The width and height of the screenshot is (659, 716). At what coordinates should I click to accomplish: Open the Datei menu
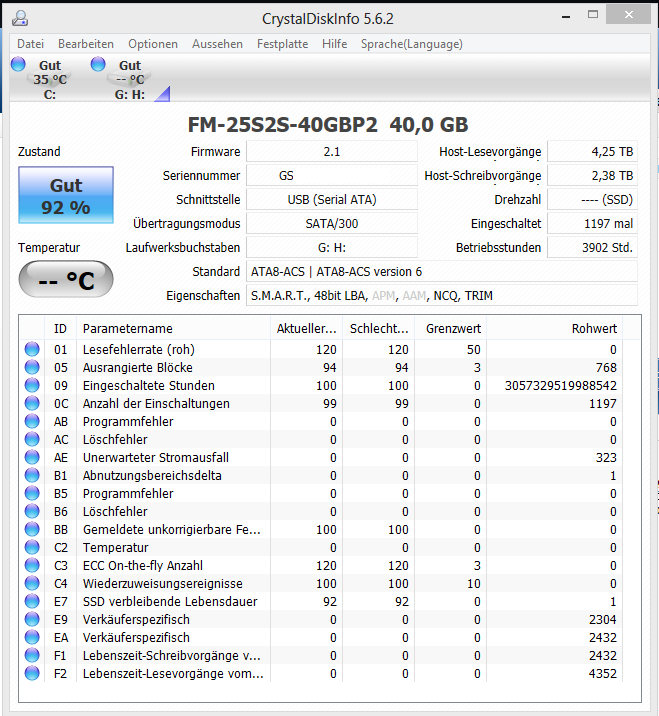click(x=31, y=44)
